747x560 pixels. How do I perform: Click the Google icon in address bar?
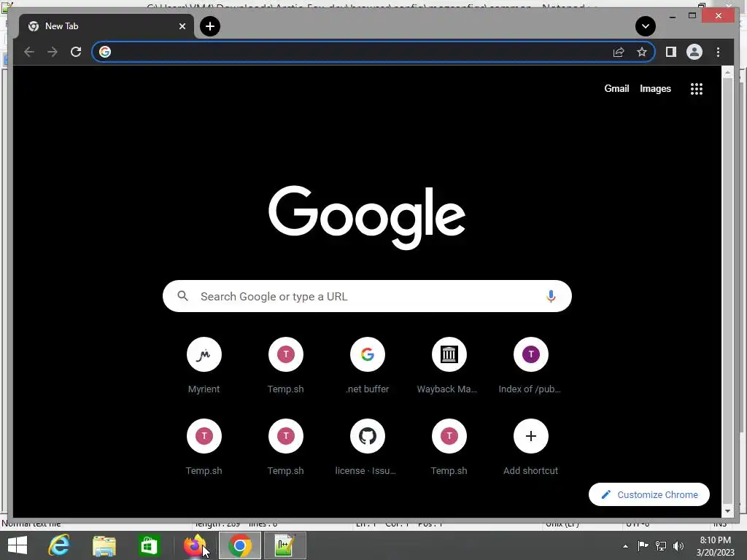[105, 52]
